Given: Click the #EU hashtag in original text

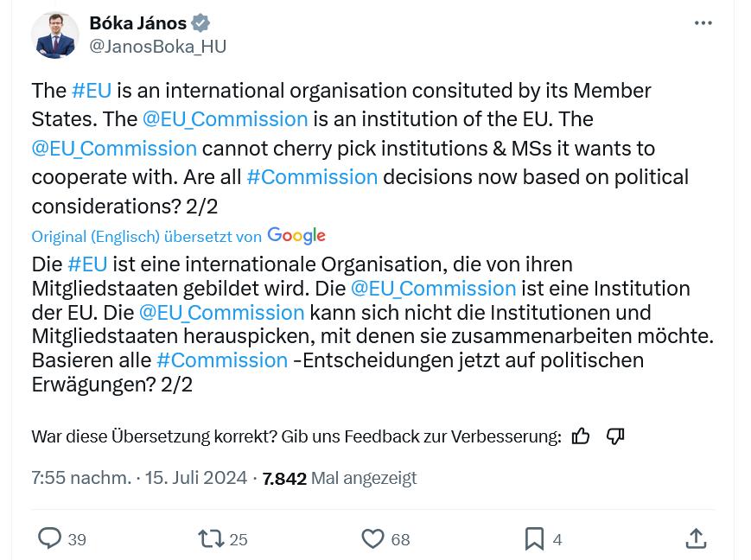Looking at the screenshot, I should click(91, 91).
